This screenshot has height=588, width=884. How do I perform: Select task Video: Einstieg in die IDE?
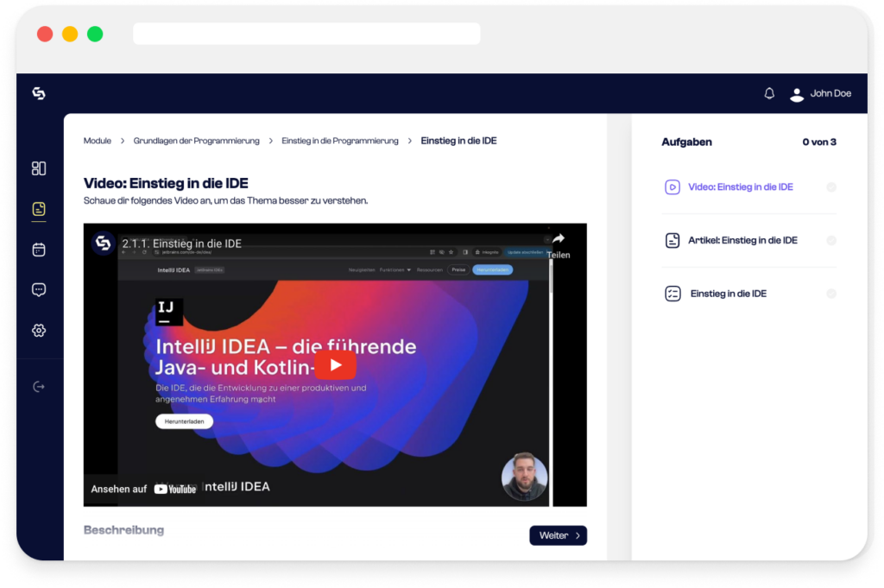pyautogui.click(x=740, y=187)
